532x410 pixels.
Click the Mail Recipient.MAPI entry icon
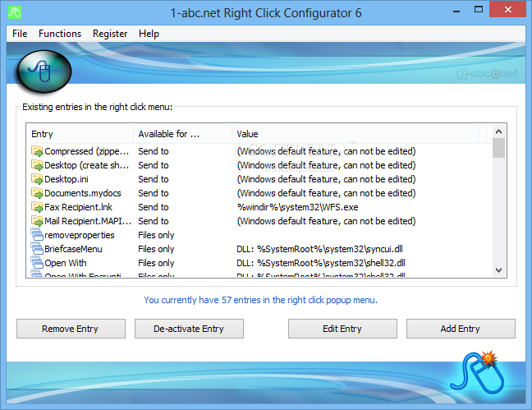pyautogui.click(x=37, y=221)
